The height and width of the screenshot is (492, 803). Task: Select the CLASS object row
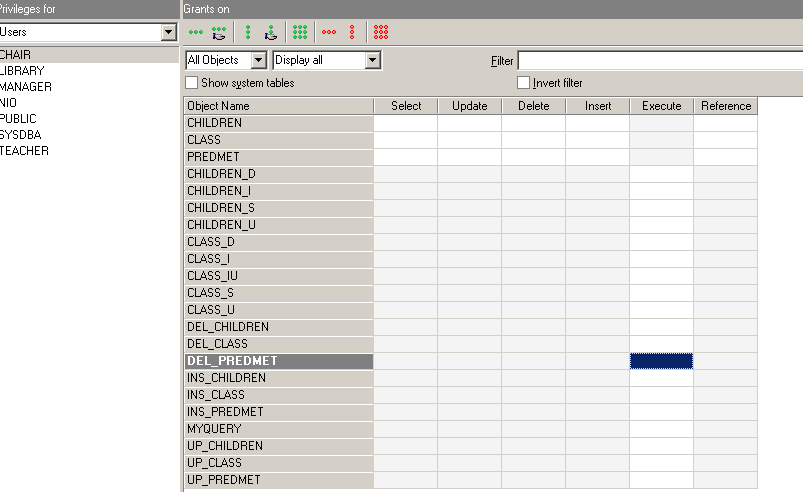coord(279,140)
